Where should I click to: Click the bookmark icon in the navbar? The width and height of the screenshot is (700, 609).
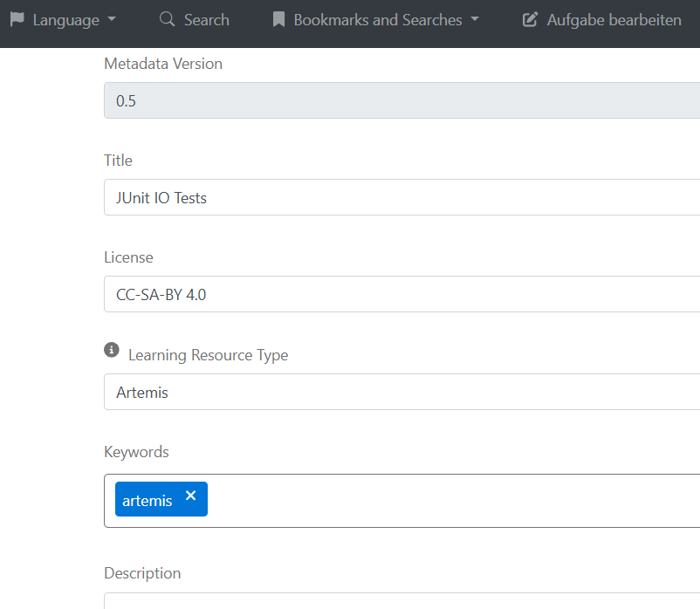click(279, 18)
